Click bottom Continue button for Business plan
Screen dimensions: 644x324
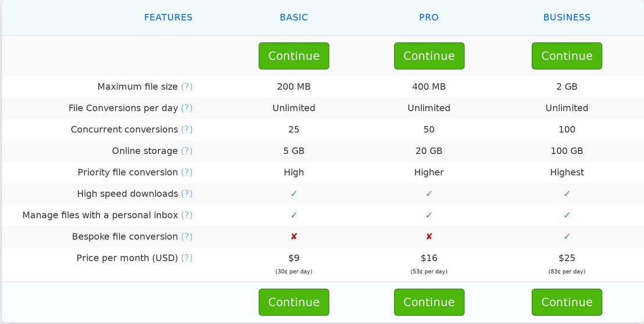[567, 303]
